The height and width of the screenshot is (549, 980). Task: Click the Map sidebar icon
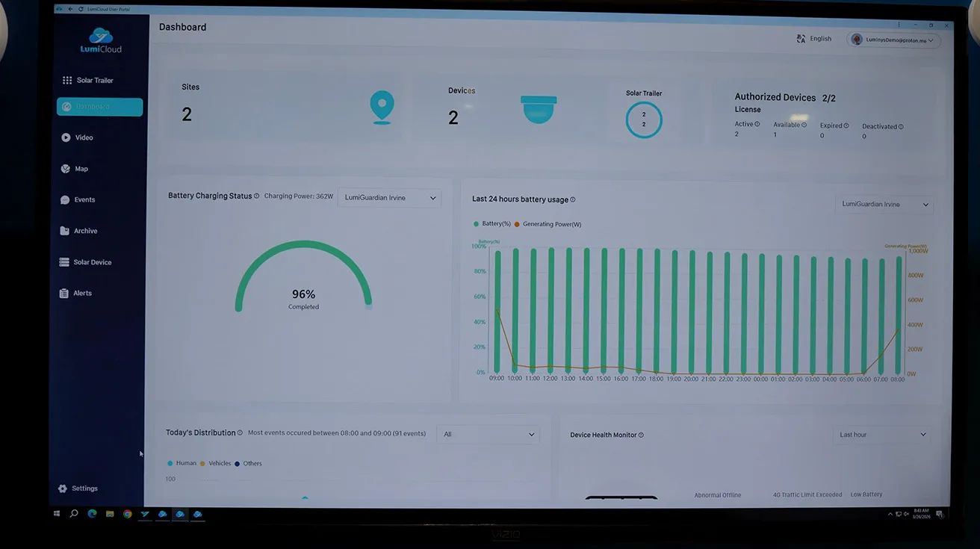pyautogui.click(x=66, y=169)
